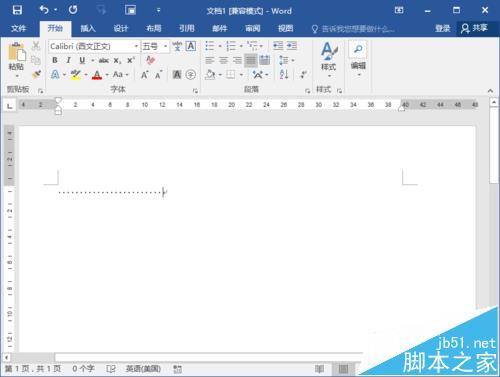Apply numbered list
Viewport: 500px width, 377px height.
pos(231,46)
